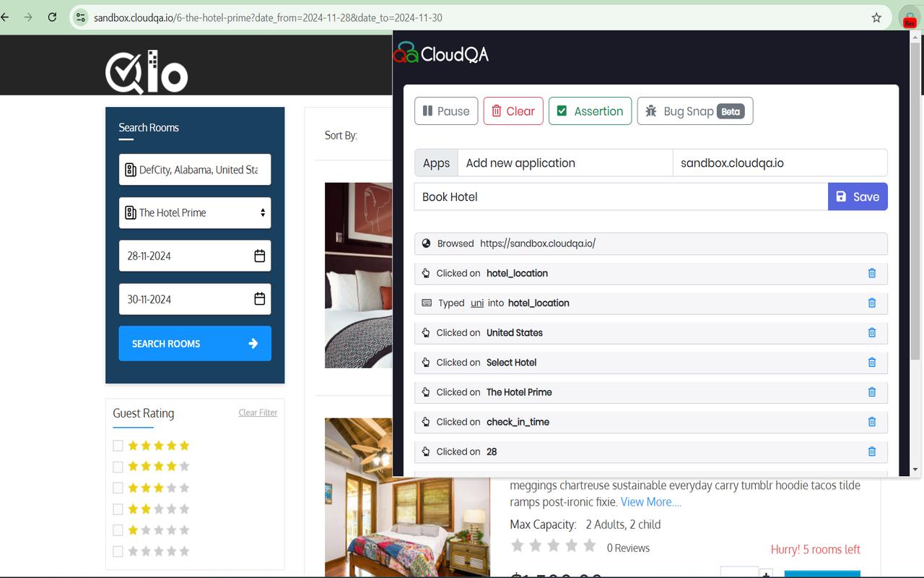Screen dimensions: 924x578
Task: Enable the three-star rating filter
Action: 118,487
